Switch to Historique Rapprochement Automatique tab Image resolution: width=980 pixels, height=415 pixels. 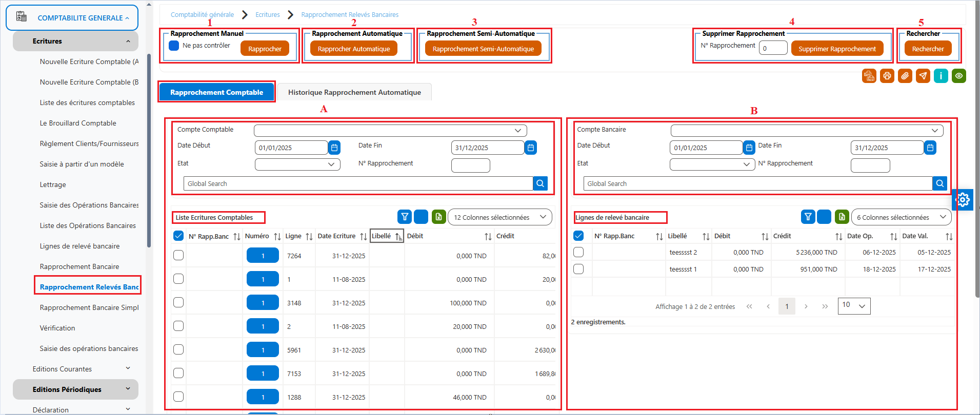[x=354, y=92]
